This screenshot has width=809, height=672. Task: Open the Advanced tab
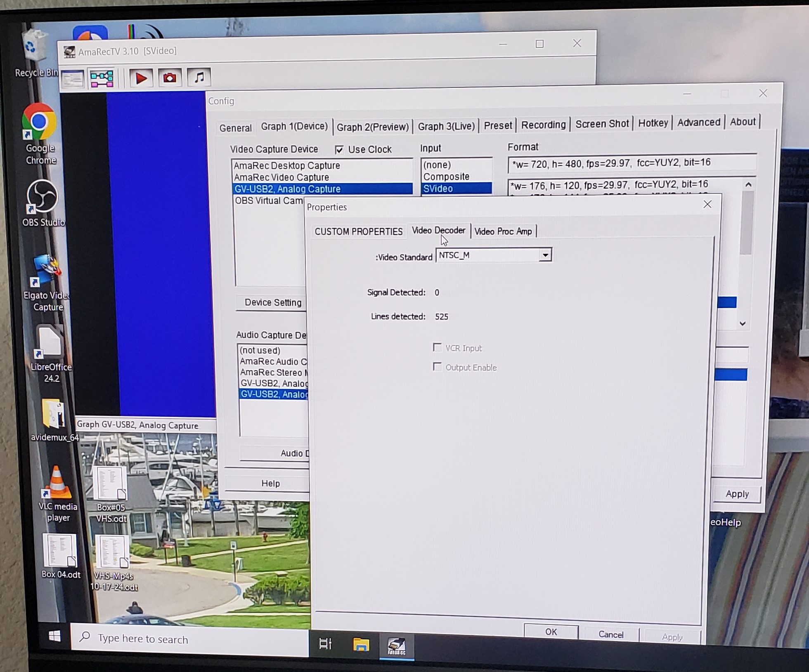(x=698, y=122)
